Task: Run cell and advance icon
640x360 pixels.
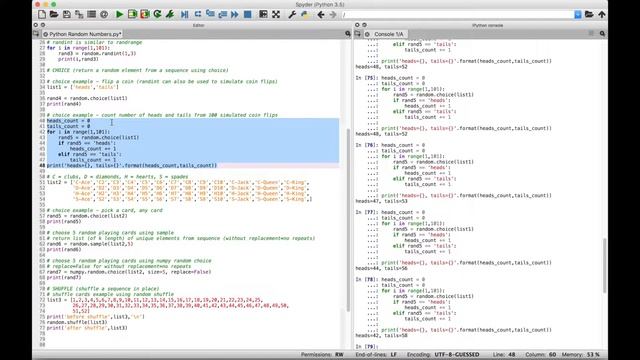Action: (x=144, y=14)
